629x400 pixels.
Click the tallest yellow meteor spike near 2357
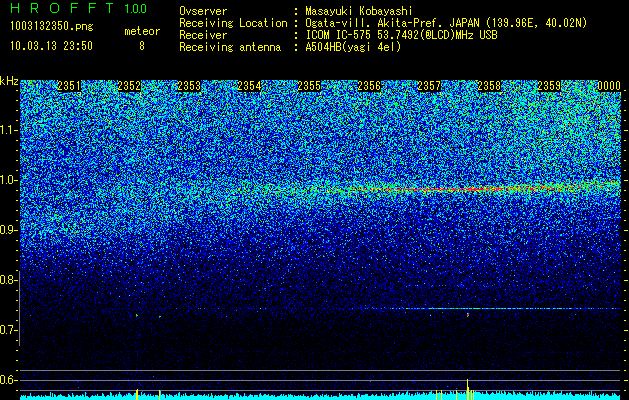(467, 389)
